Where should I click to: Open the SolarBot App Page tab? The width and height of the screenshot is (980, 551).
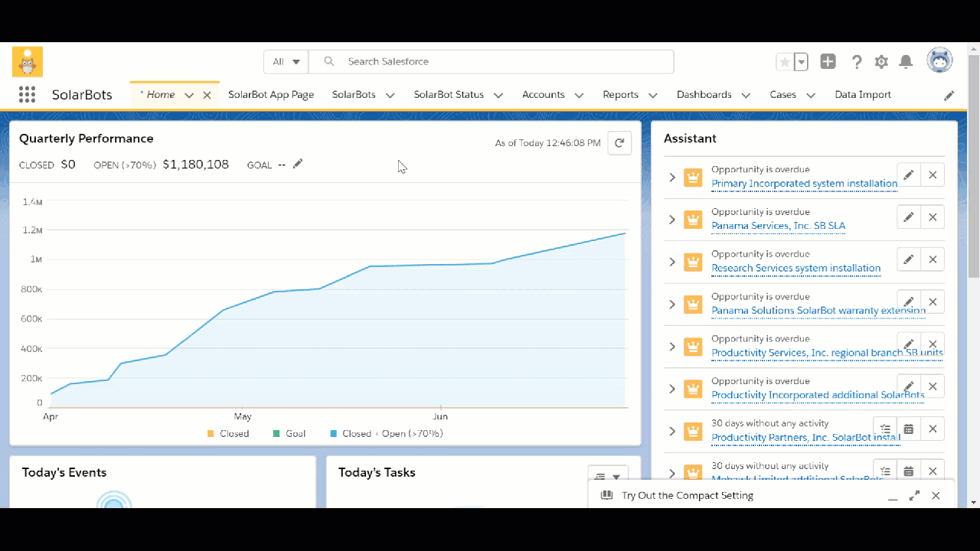point(271,94)
